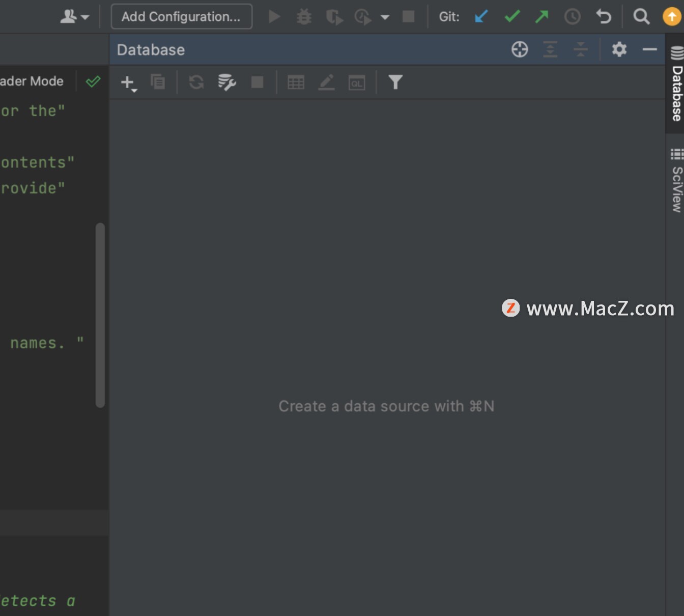Click the editor vertical scrollbar
This screenshot has height=616, width=684.
pos(100,315)
